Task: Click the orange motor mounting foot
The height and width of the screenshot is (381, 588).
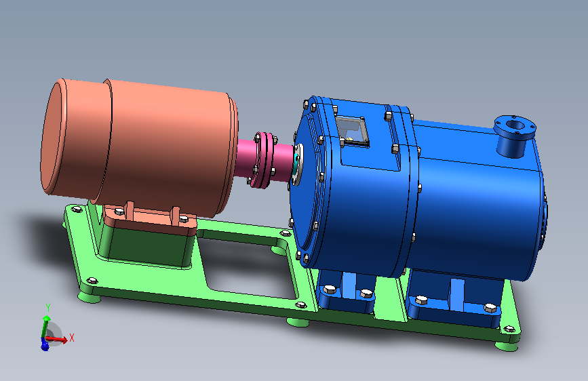Action: [x=150, y=219]
